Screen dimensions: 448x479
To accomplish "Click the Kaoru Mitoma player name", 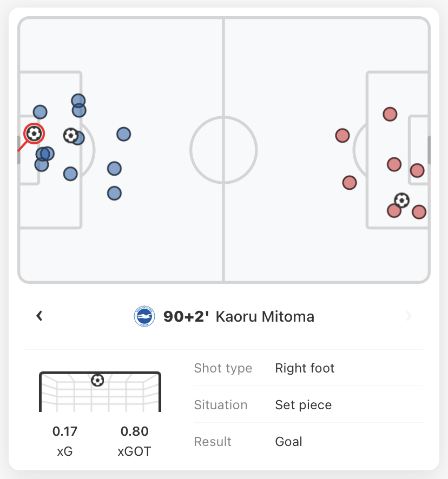I will pos(265,316).
